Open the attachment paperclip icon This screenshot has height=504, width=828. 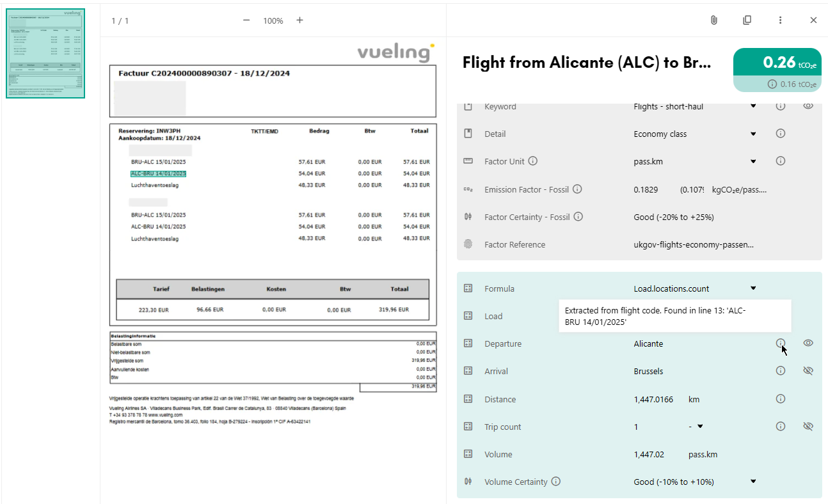point(713,20)
